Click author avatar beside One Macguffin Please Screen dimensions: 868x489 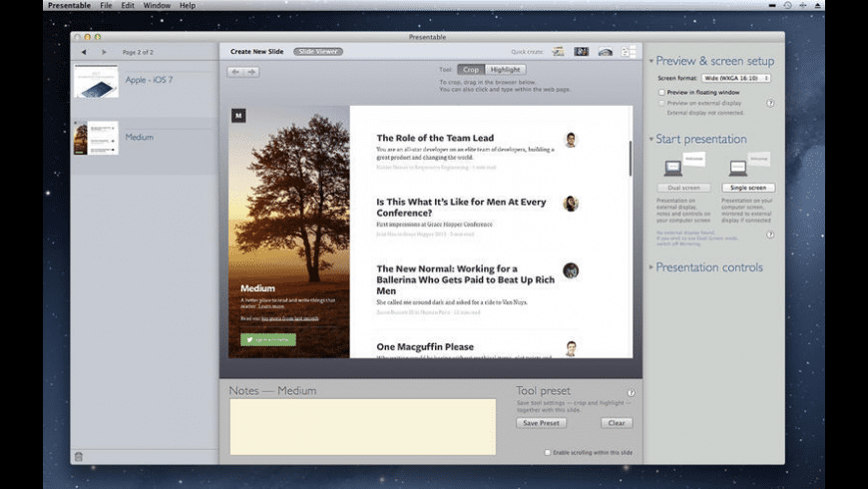click(x=571, y=348)
